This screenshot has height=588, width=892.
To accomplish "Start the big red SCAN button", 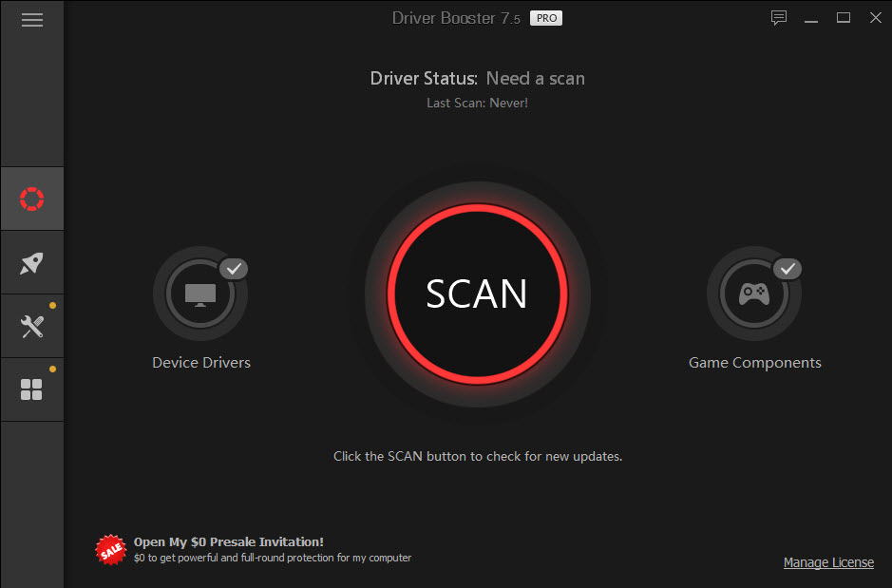I will [477, 294].
